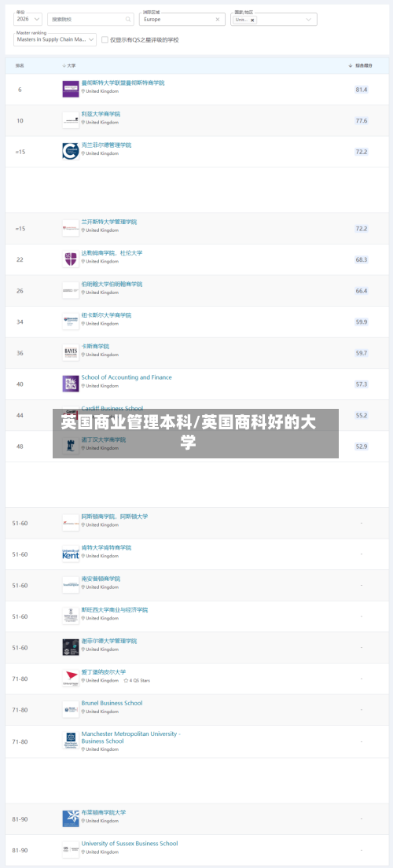
Task: Click the 排名 column header
Action: click(20, 65)
